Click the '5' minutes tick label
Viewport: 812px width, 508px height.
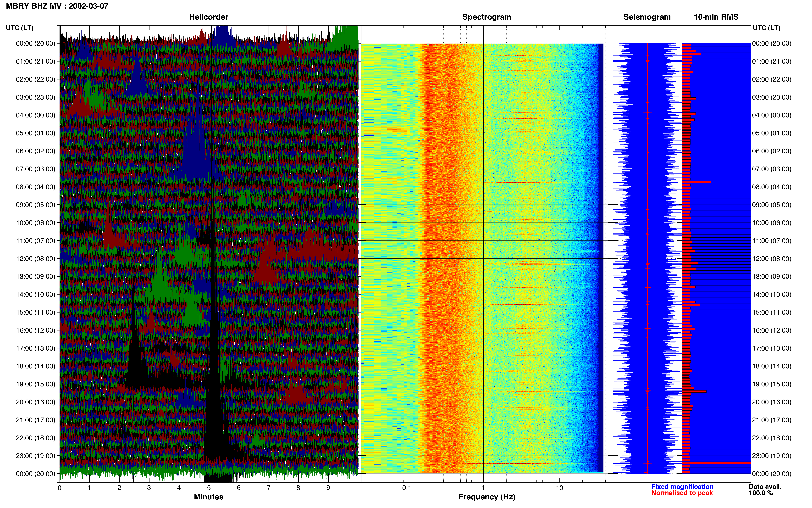click(x=209, y=488)
